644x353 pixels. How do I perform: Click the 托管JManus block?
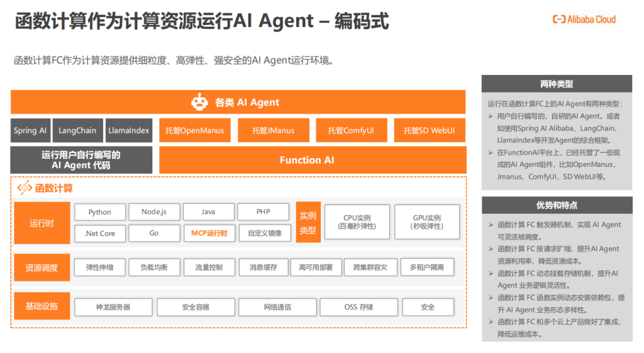274,130
